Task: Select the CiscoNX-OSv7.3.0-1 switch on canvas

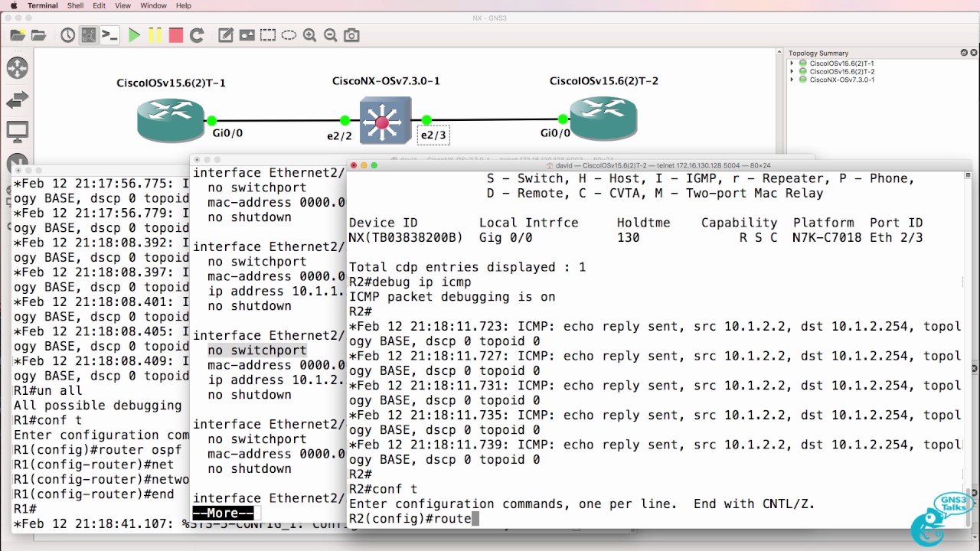Action: pyautogui.click(x=384, y=120)
